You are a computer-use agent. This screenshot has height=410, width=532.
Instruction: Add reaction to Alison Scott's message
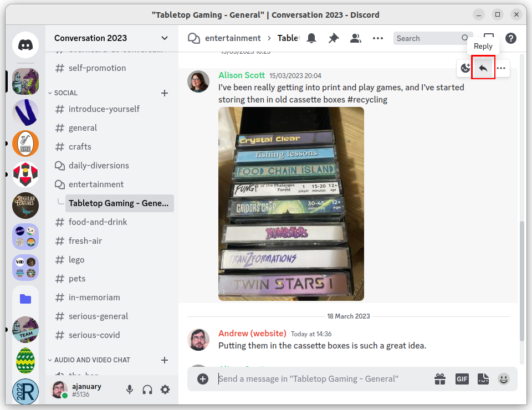coord(465,68)
